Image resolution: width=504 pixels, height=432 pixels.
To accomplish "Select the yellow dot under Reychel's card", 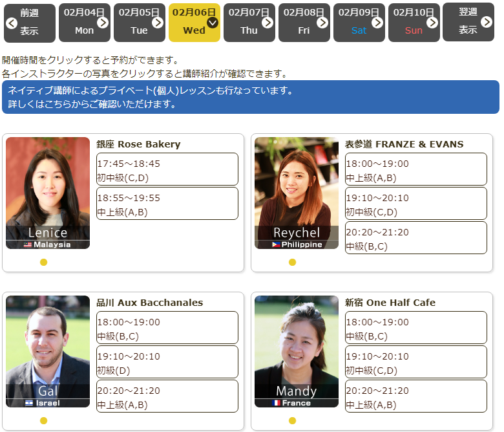I will click(292, 262).
